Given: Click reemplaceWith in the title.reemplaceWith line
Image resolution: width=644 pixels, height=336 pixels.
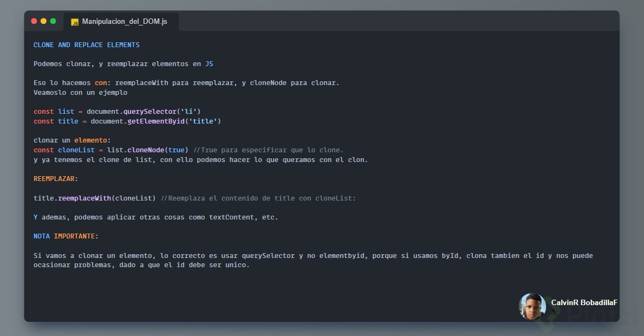Looking at the screenshot, I should 84,198.
